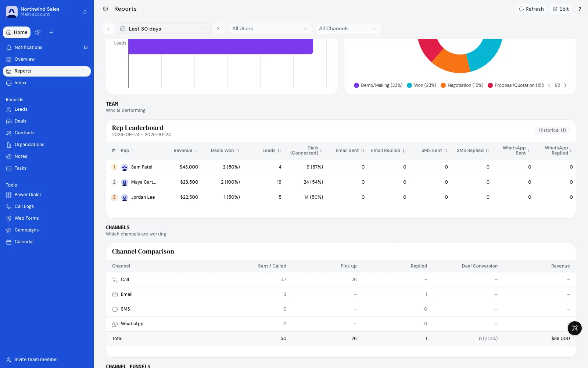The image size is (588, 368).
Task: Expand the Northwind Sales account switcher
Action: (x=85, y=12)
